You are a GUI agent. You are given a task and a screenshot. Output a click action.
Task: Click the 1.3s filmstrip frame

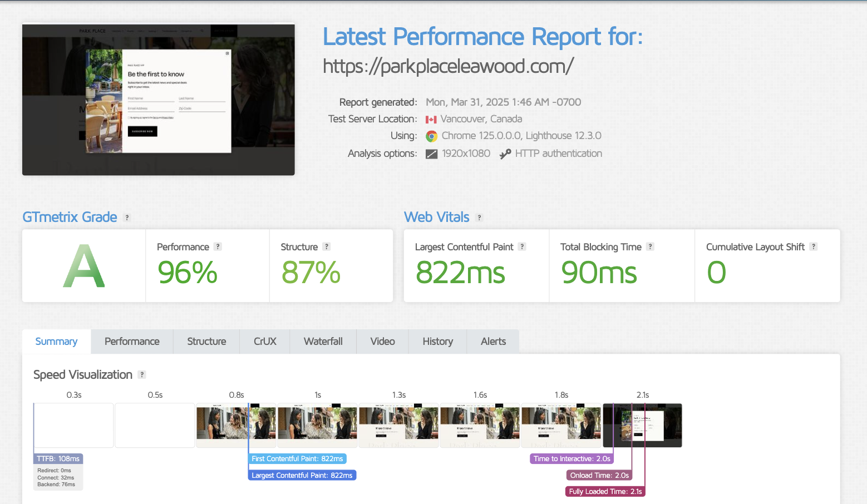398,426
